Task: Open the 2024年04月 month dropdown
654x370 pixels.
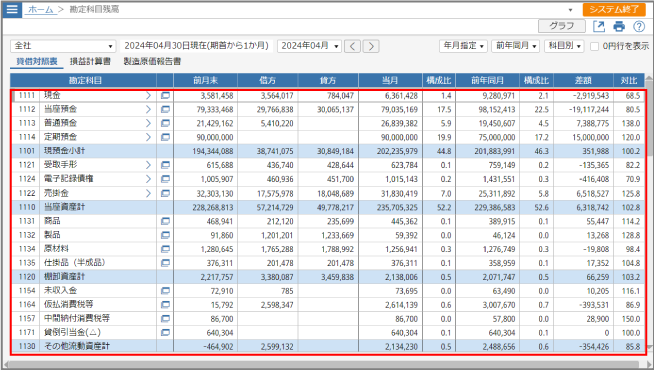Action: coord(309,46)
